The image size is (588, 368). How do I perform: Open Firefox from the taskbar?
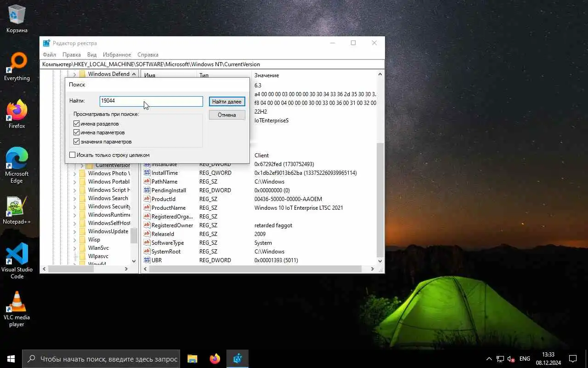[x=215, y=359]
